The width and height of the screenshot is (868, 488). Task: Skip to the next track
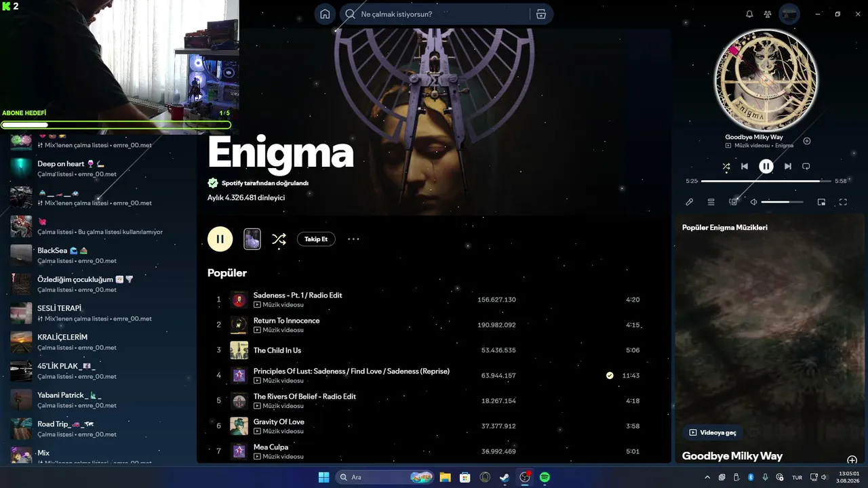coord(787,166)
